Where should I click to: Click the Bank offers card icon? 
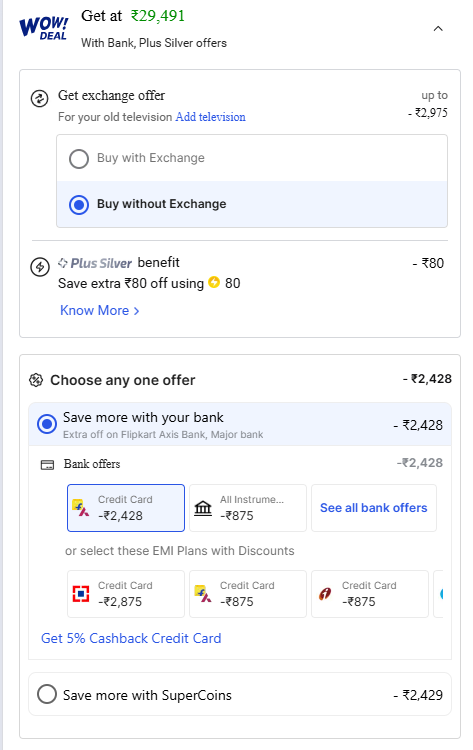click(x=47, y=465)
